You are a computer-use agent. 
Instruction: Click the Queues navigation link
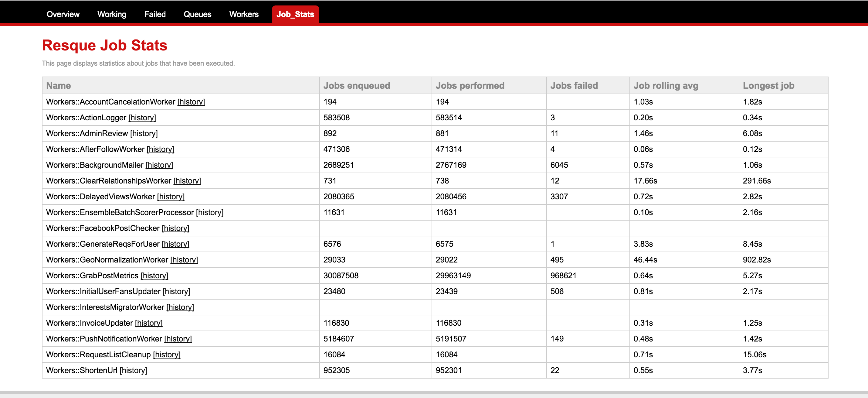tap(198, 14)
